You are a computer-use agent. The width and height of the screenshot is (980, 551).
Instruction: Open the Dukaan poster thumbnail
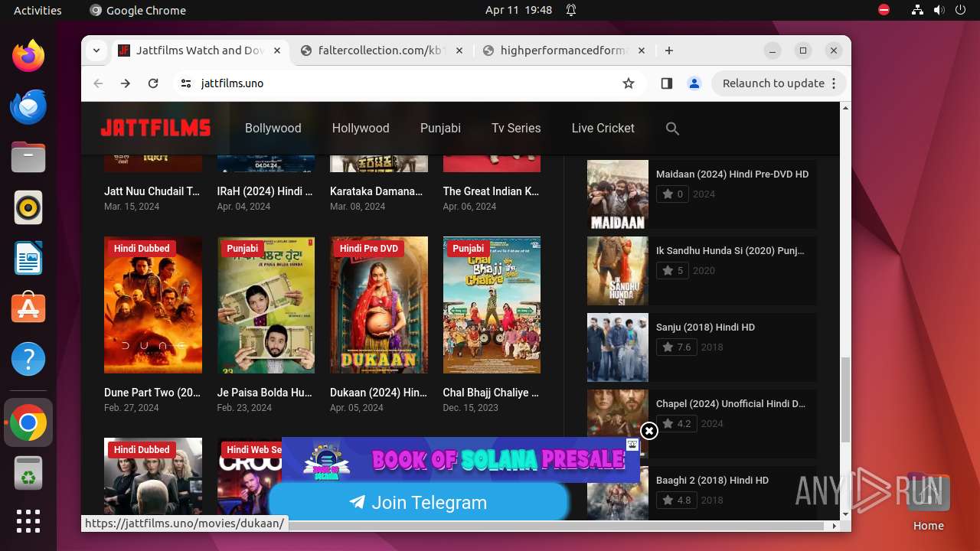coord(379,305)
